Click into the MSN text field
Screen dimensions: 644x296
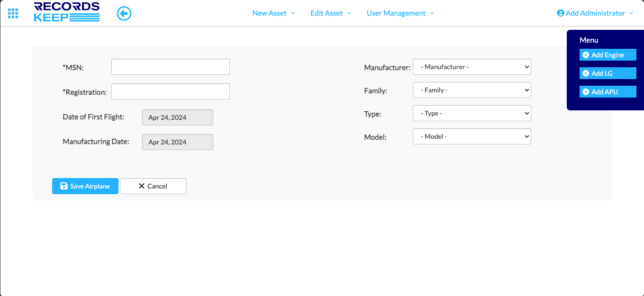(x=171, y=67)
